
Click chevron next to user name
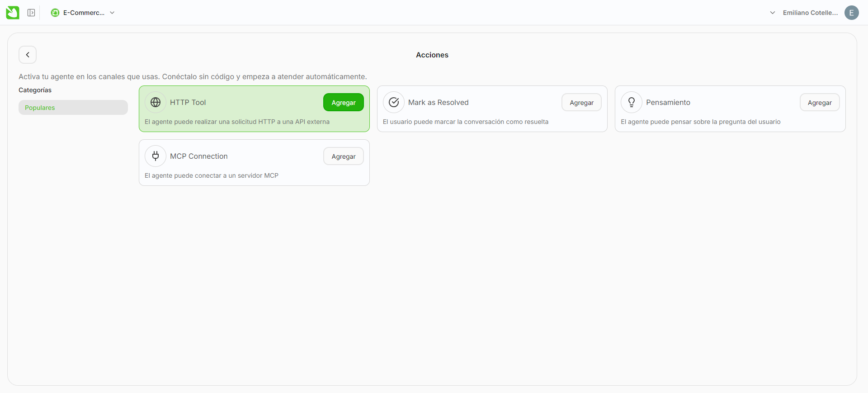click(x=773, y=13)
